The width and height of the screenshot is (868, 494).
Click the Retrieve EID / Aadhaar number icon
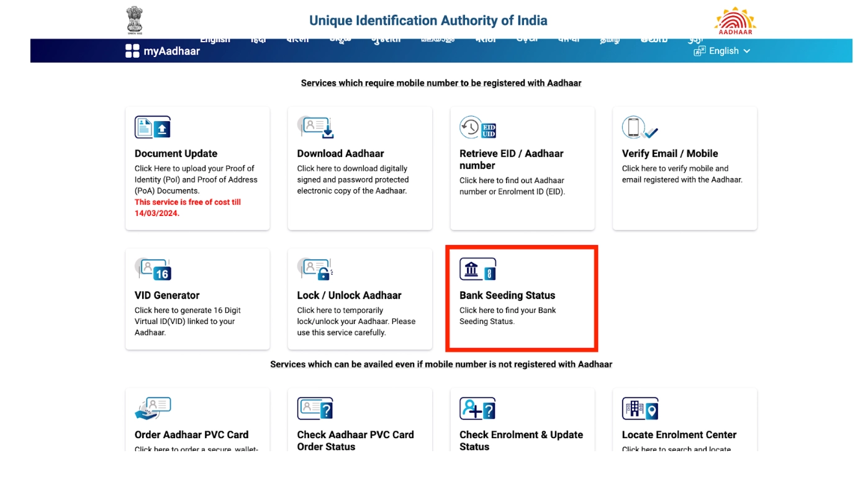(x=478, y=127)
